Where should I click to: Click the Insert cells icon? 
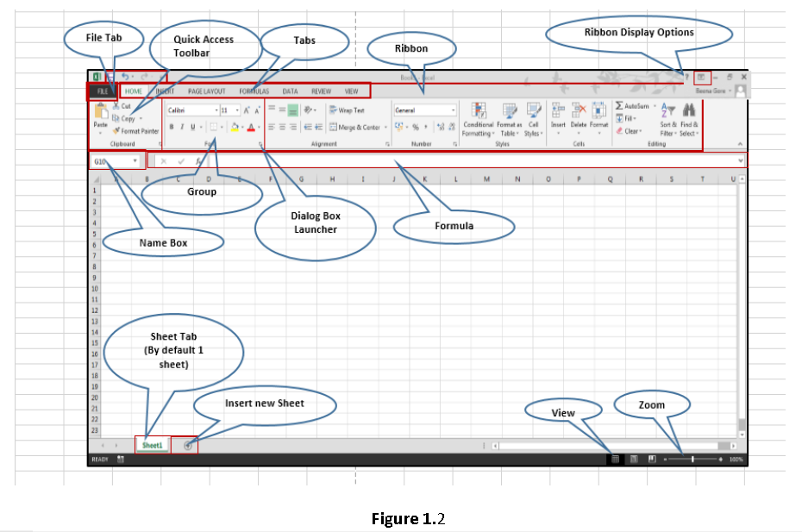[558, 110]
